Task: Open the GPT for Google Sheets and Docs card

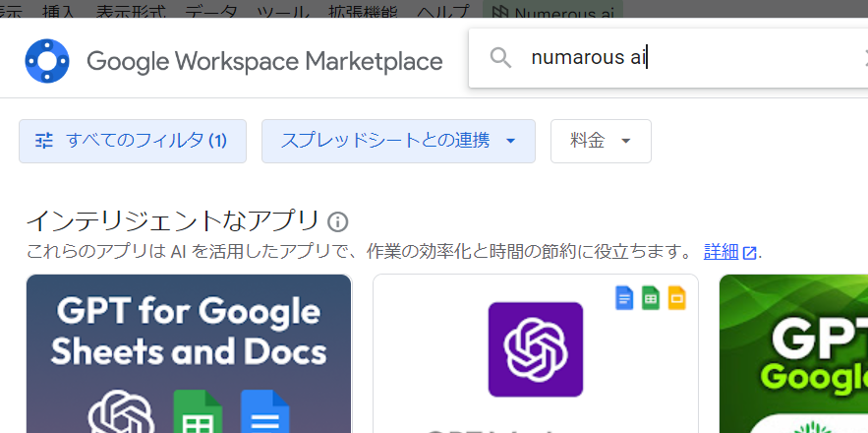Action: 189,354
